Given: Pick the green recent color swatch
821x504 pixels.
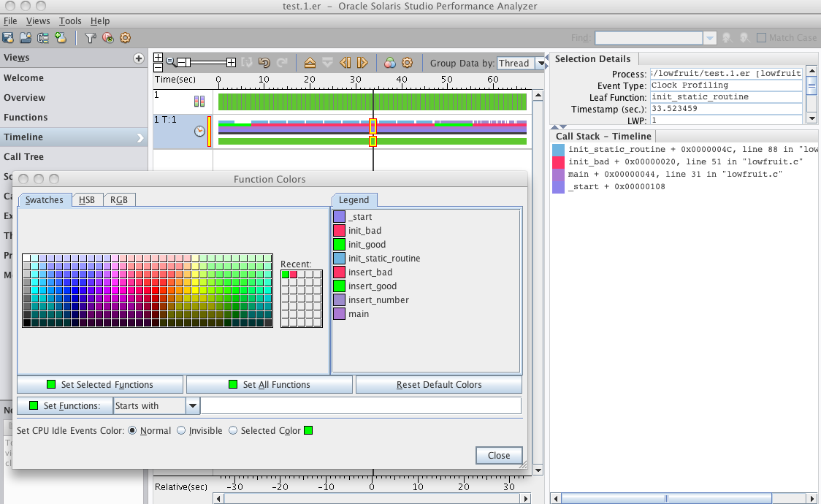Looking at the screenshot, I should [x=286, y=274].
